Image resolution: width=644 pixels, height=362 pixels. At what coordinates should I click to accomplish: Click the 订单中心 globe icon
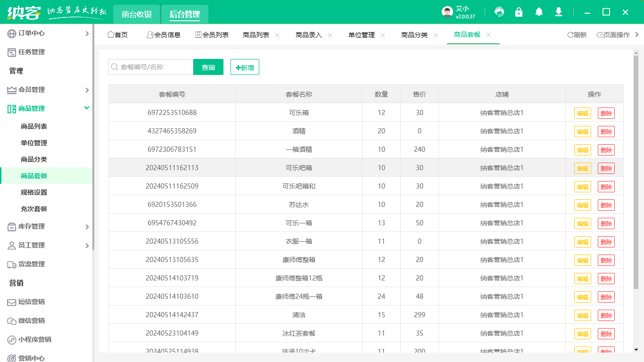point(12,33)
